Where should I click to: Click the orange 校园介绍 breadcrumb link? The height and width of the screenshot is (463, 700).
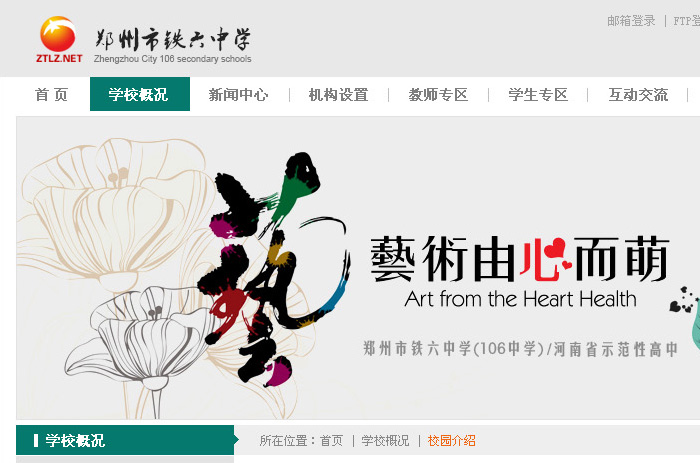(451, 441)
